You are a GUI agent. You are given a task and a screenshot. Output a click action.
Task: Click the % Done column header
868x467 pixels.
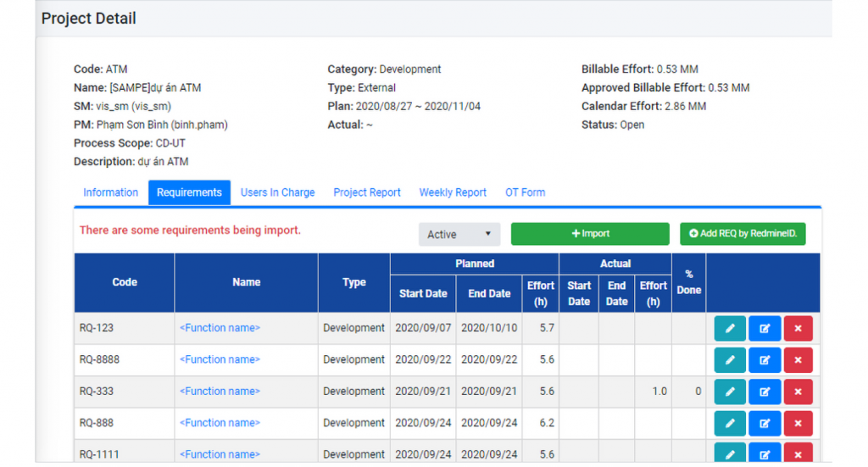pyautogui.click(x=688, y=282)
